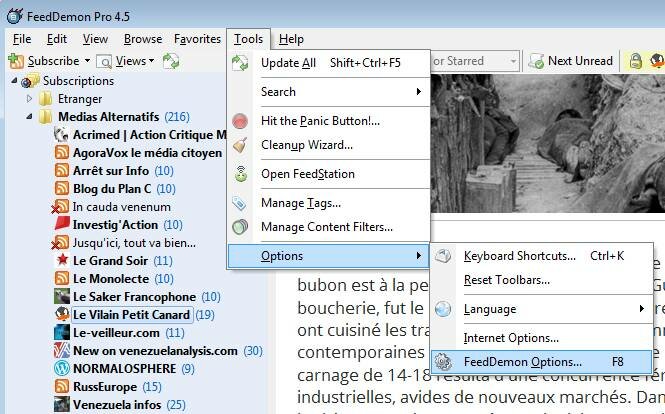Select Le Vilain Petit Canard feed
The image size is (665, 414).
coord(131,315)
